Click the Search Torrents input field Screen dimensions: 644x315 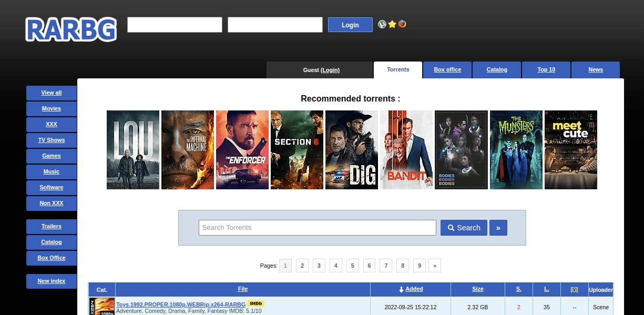point(317,228)
